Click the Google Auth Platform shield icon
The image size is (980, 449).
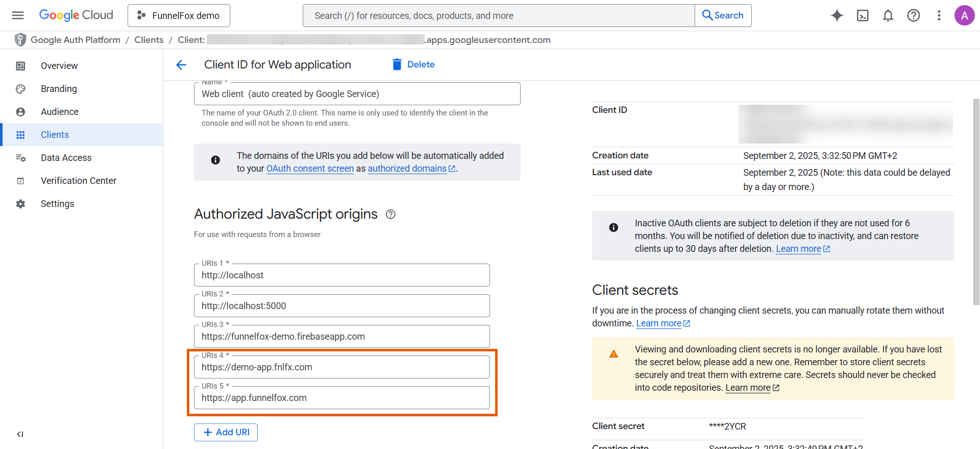(x=20, y=40)
